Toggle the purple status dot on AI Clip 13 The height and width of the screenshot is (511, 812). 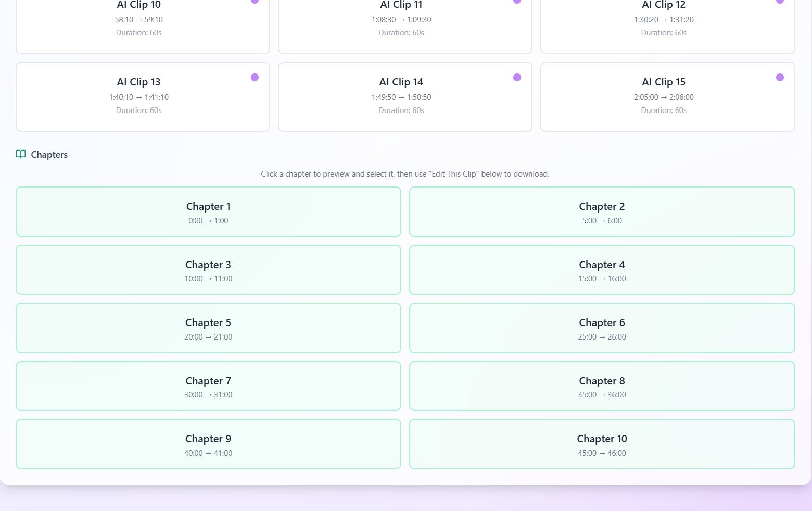[255, 77]
